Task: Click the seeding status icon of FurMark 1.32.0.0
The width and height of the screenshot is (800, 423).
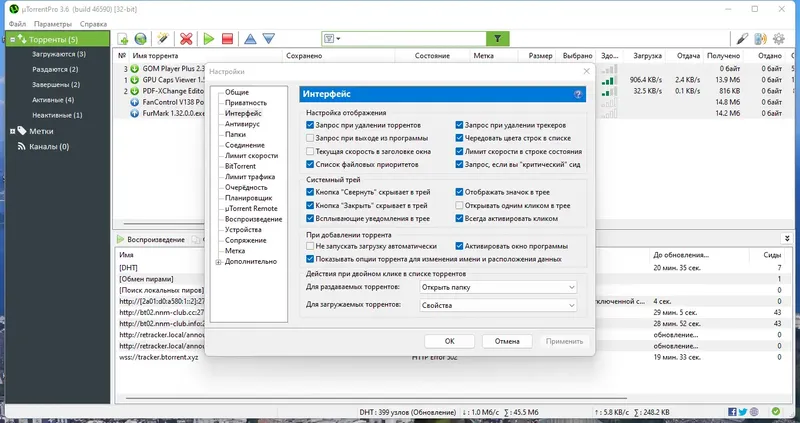Action: point(135,113)
